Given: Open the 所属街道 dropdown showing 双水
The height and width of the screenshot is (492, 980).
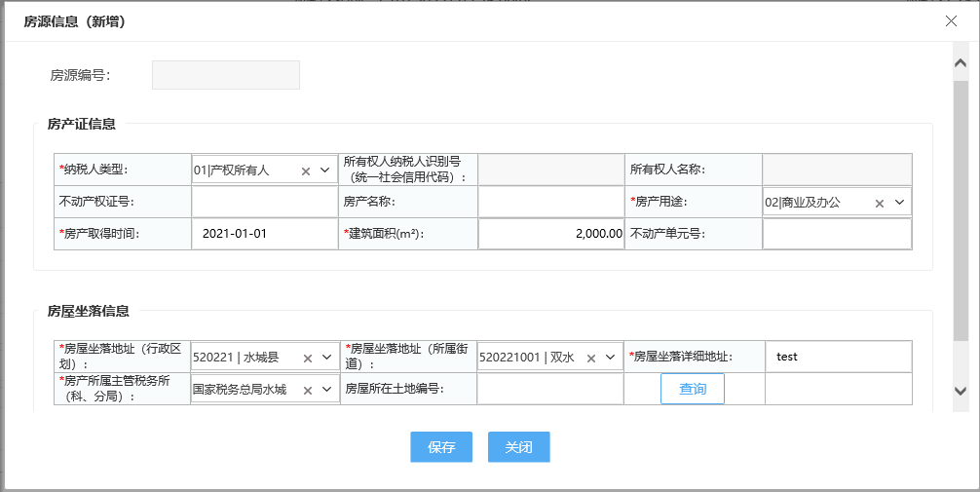Looking at the screenshot, I should [x=611, y=358].
